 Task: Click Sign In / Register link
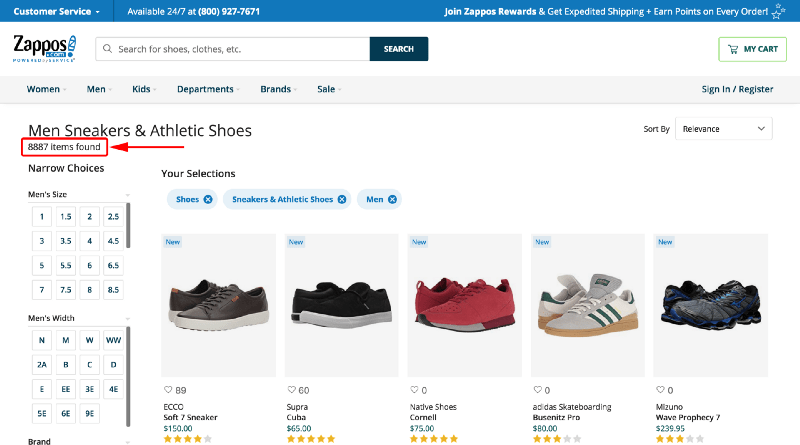[x=737, y=89]
